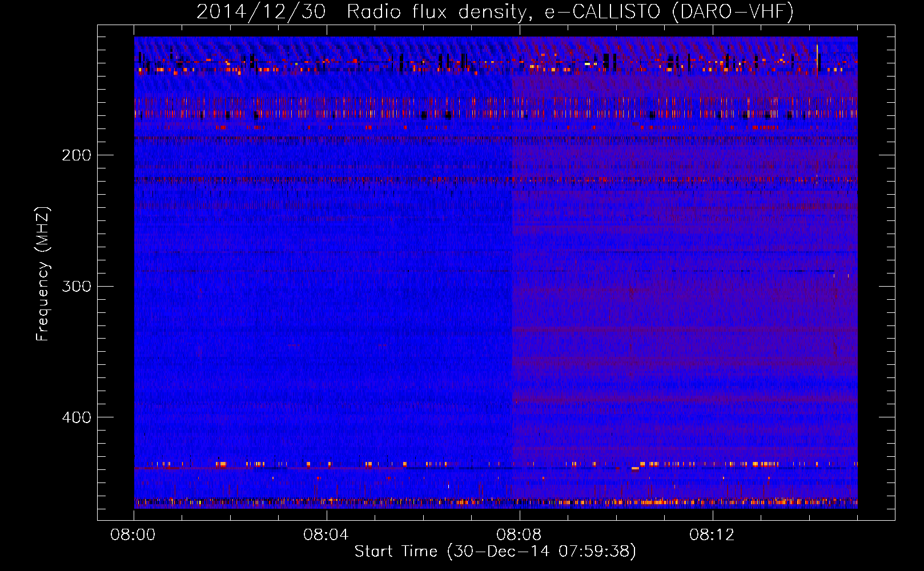
Task: Click the 08:04 time tick label
Action: pos(326,535)
